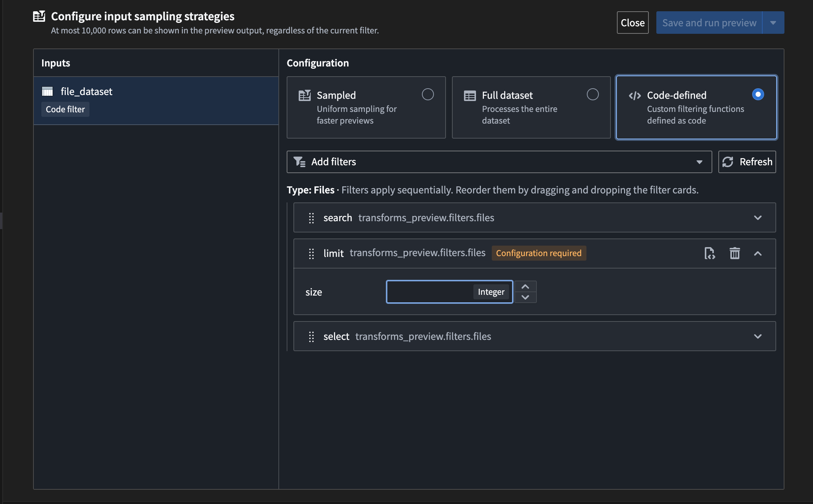
Task: Open the Save and run preview dropdown arrow
Action: (773, 22)
